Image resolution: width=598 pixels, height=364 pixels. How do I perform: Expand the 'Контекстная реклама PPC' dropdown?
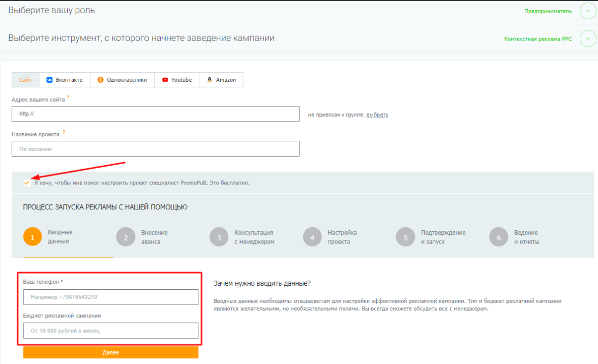coord(587,39)
